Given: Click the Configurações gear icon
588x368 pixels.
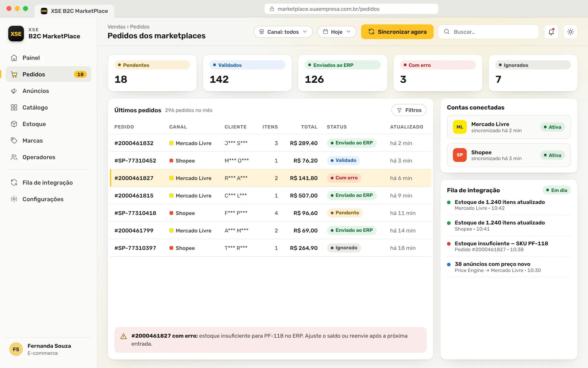Looking at the screenshot, I should click(x=14, y=199).
